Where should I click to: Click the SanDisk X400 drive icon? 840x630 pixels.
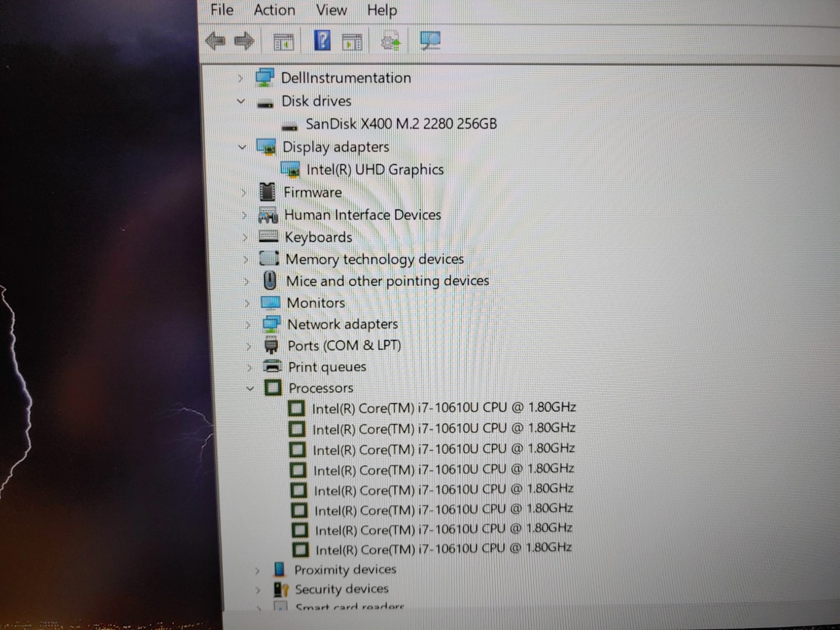(x=289, y=127)
